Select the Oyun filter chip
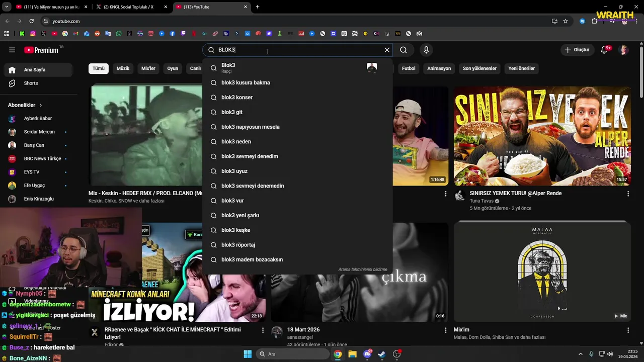Image resolution: width=644 pixels, height=362 pixels. click(173, 68)
